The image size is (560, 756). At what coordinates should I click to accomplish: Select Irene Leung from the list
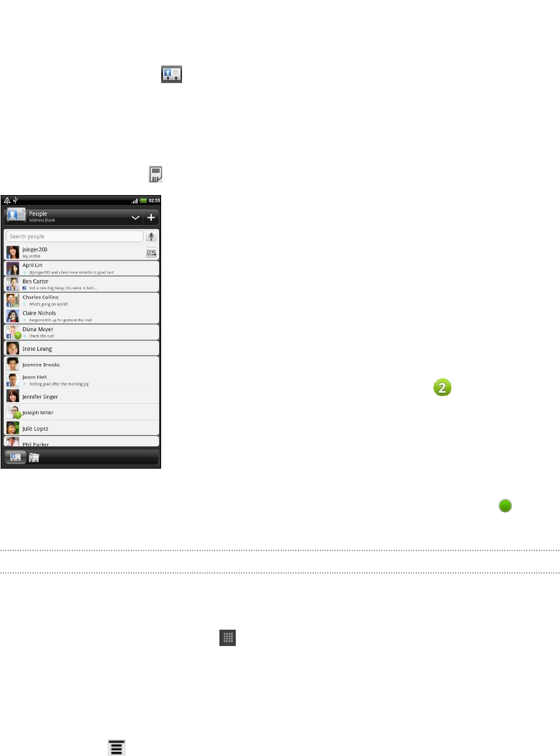click(81, 349)
